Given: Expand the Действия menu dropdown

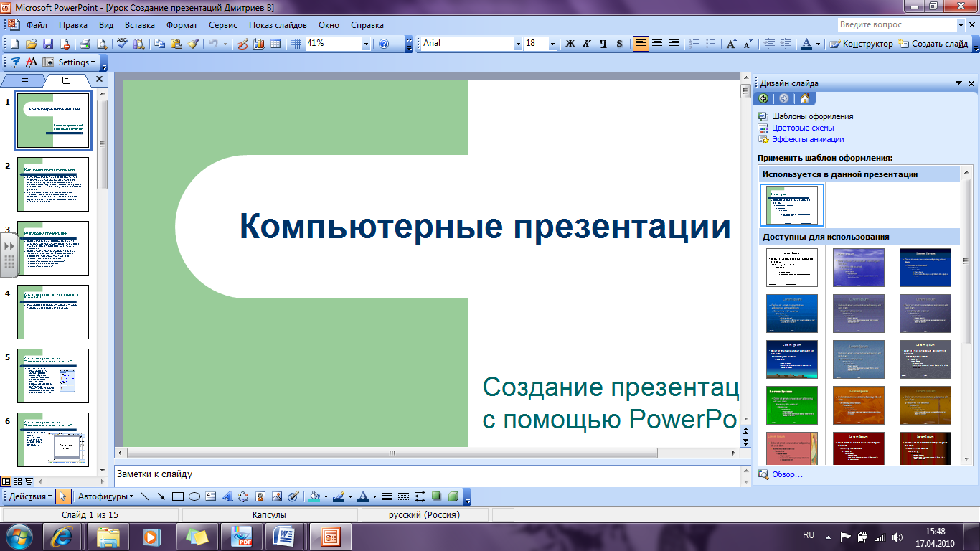Looking at the screenshot, I should click(x=30, y=496).
